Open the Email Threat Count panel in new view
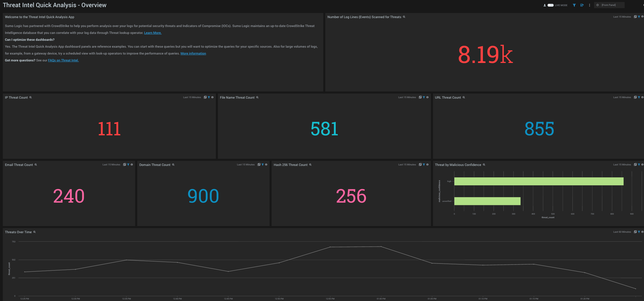Image resolution: width=644 pixels, height=301 pixels. point(124,165)
